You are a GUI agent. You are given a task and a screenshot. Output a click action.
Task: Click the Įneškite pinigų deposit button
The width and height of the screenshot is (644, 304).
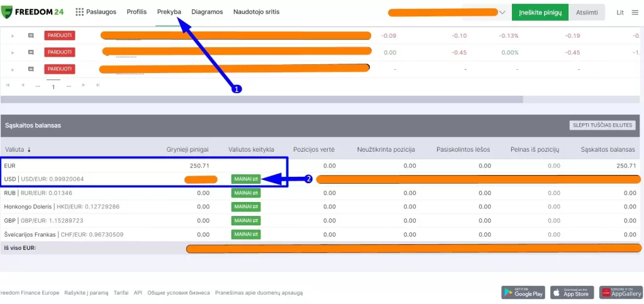click(x=540, y=13)
